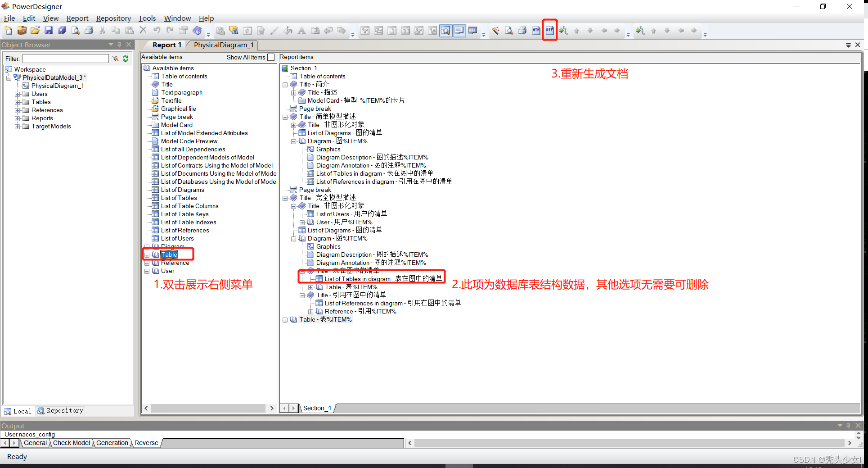Image resolution: width=868 pixels, height=468 pixels.
Task: Click the highlighted preview view toolbar icon
Action: pyautogui.click(x=446, y=31)
